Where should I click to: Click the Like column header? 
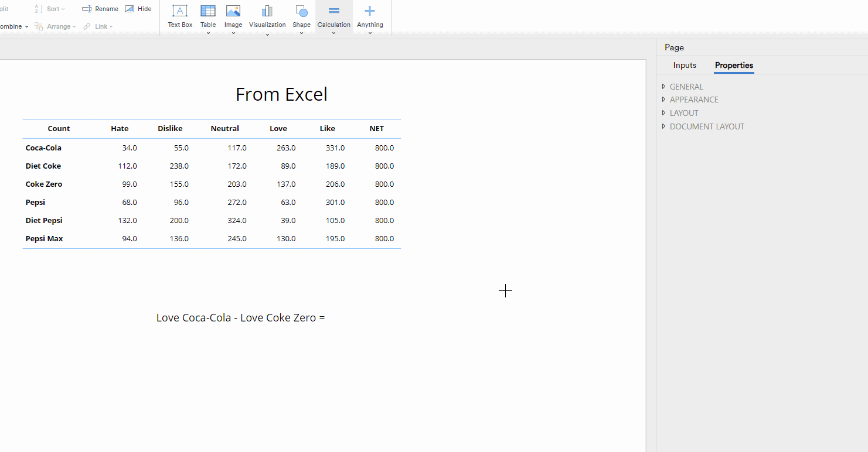(x=328, y=129)
